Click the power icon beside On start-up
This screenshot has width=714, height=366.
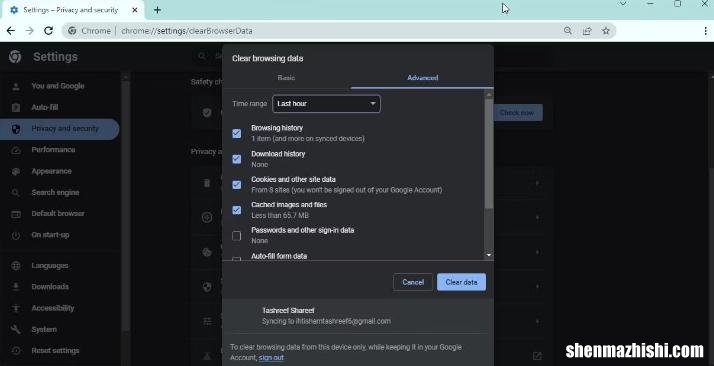16,235
